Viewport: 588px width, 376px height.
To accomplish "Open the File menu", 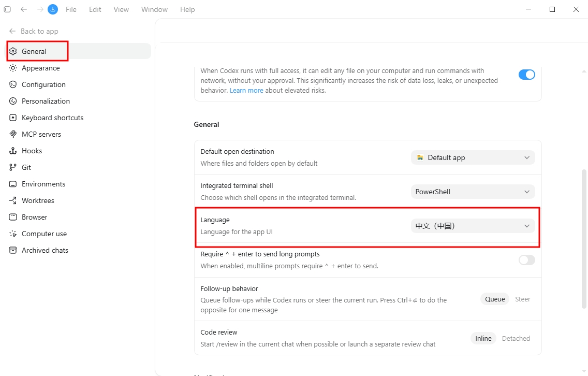I will [x=71, y=9].
